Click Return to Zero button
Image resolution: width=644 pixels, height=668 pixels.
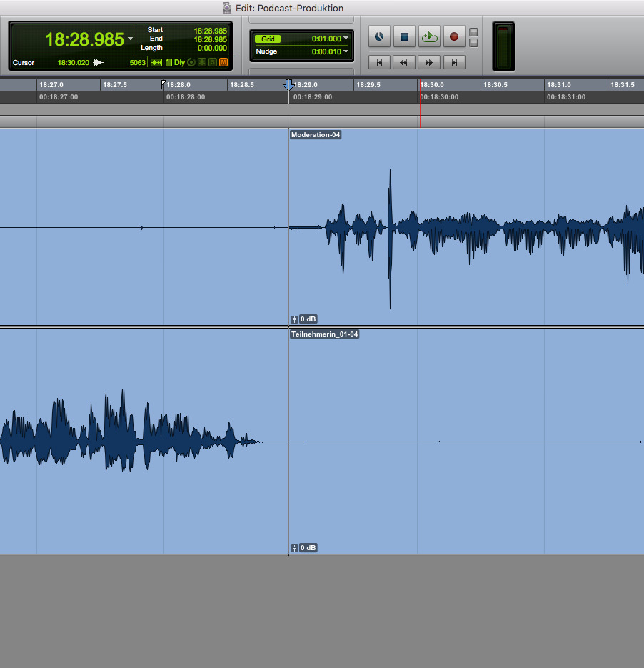coord(379,63)
